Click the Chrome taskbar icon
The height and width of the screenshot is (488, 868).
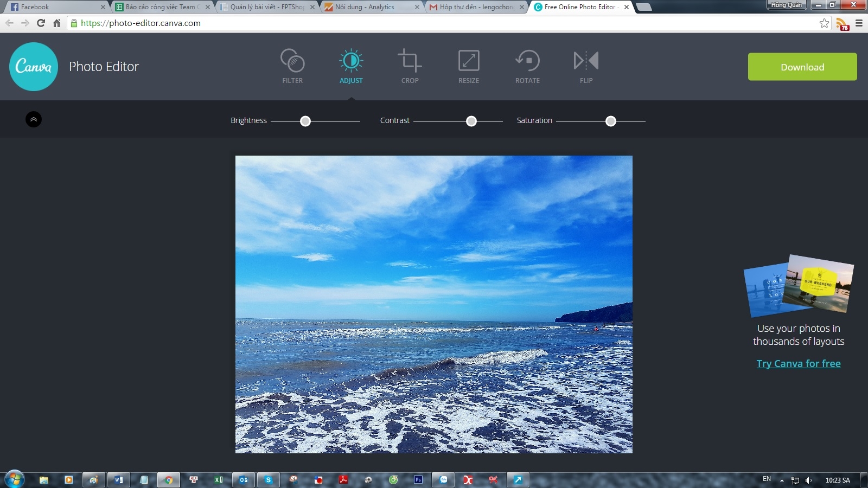tap(169, 480)
